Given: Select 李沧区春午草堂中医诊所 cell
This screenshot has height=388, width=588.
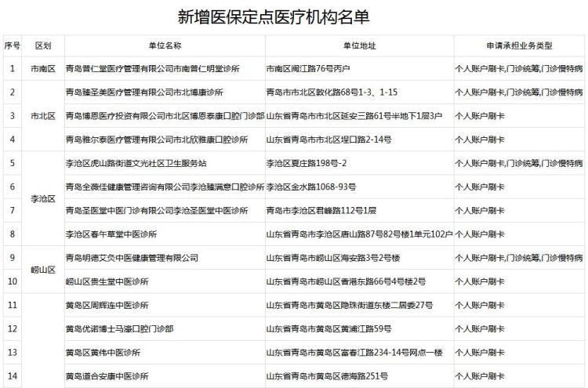Looking at the screenshot, I should 165,234.
